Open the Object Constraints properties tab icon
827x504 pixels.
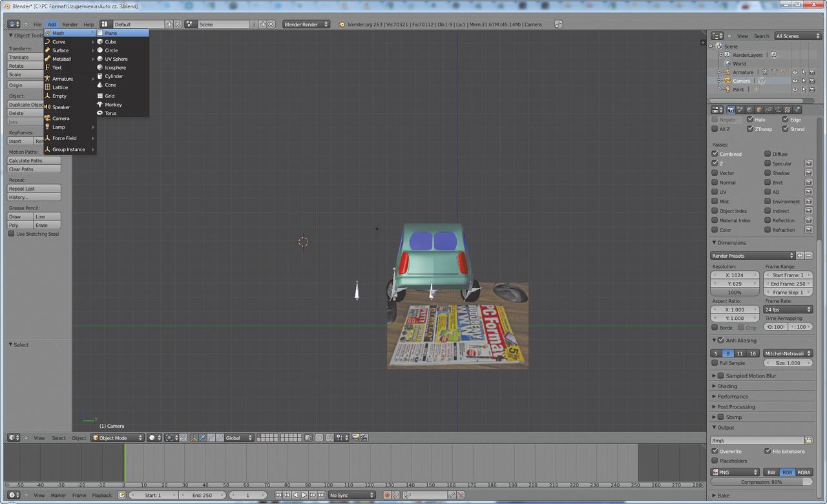pyautogui.click(x=768, y=110)
